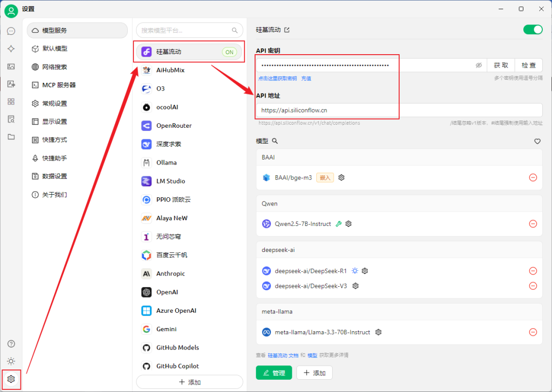552x392 pixels.
Task: Open 关于我们 settings menu
Action: tap(77, 195)
